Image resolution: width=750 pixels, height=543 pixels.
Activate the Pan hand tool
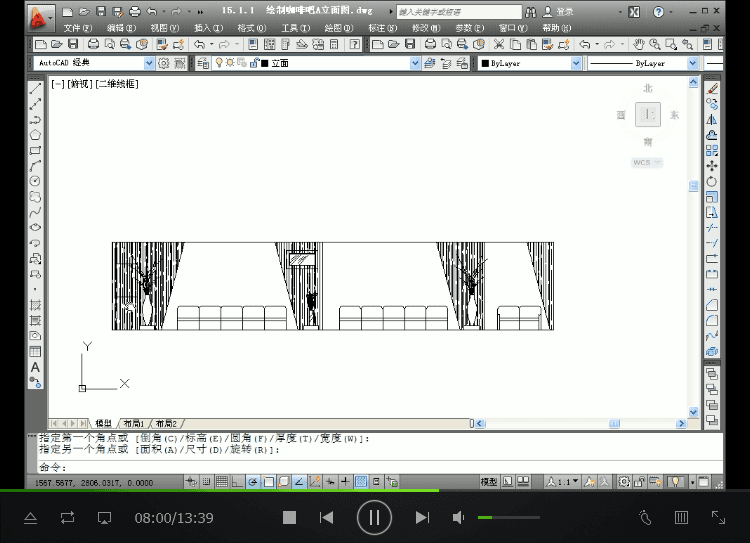click(639, 44)
